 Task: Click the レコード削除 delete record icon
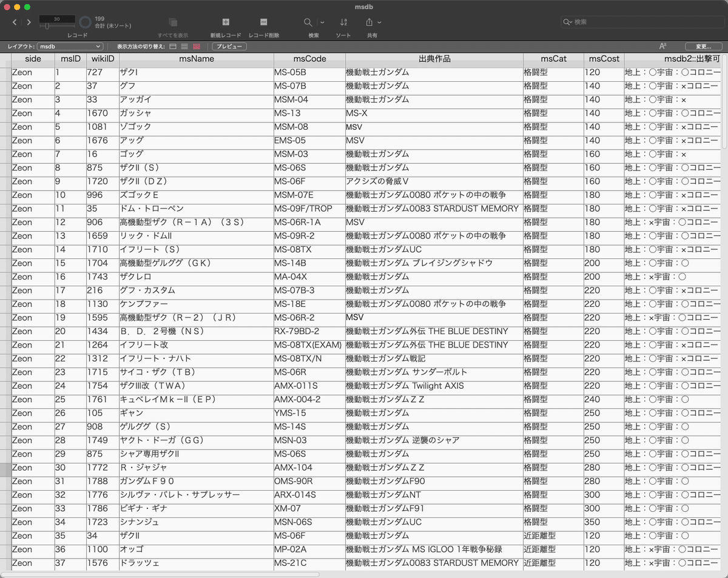[x=263, y=22]
